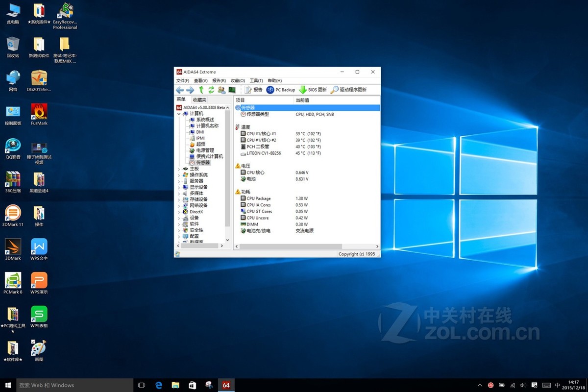Expand the 主板 tree node
Viewport: 588px width, 392px height.
point(179,169)
